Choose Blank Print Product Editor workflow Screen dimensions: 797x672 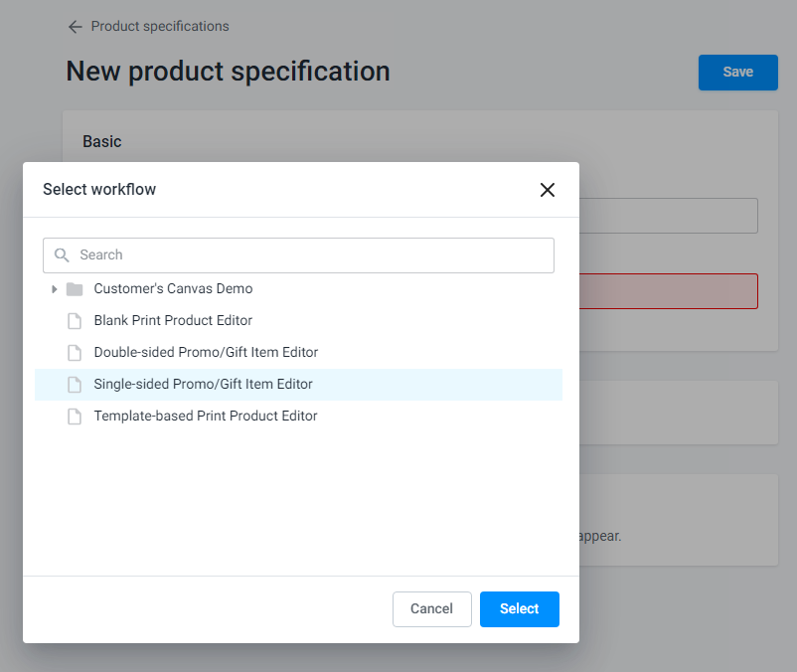173,320
